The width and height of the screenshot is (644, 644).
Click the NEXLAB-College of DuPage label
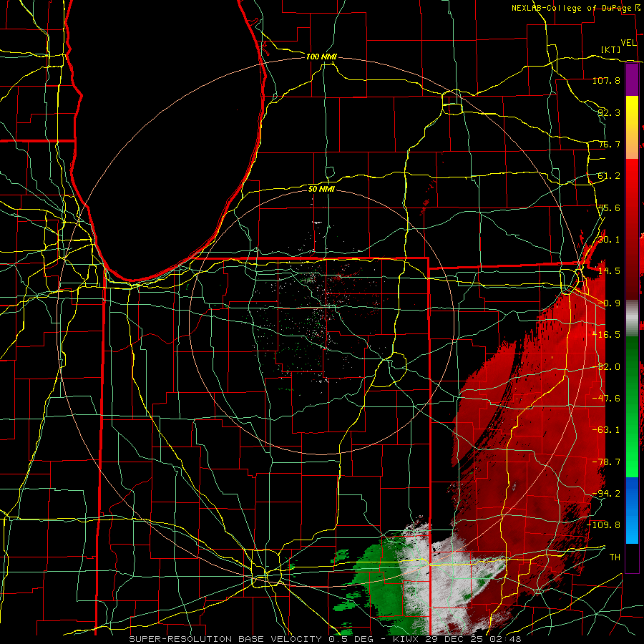[572, 8]
